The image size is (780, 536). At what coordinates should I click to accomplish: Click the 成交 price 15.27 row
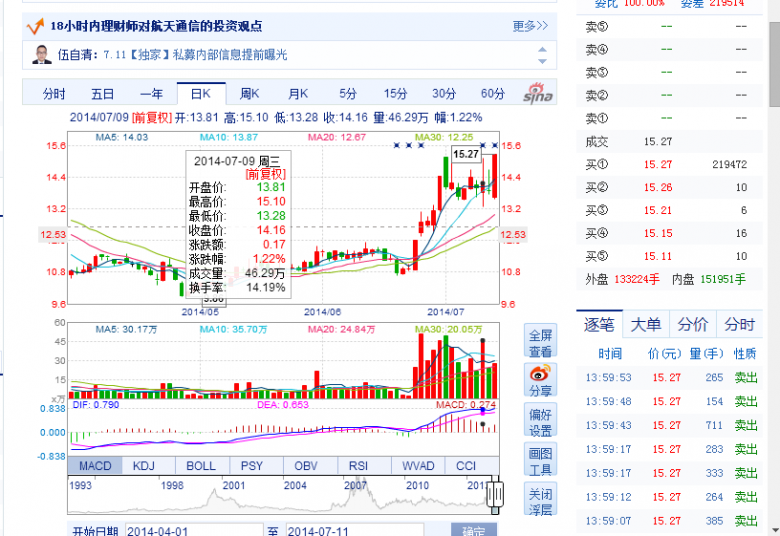pos(670,141)
